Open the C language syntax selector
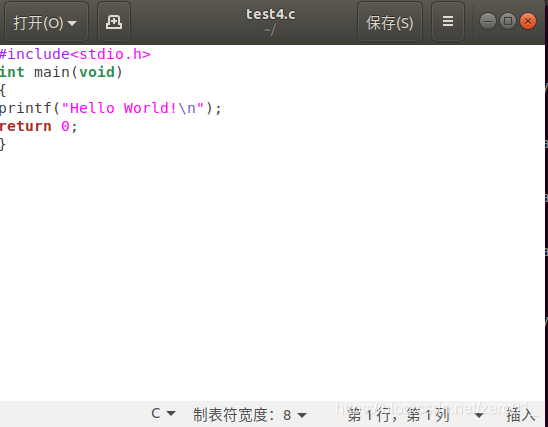Image resolution: width=548 pixels, height=427 pixels. [163, 414]
